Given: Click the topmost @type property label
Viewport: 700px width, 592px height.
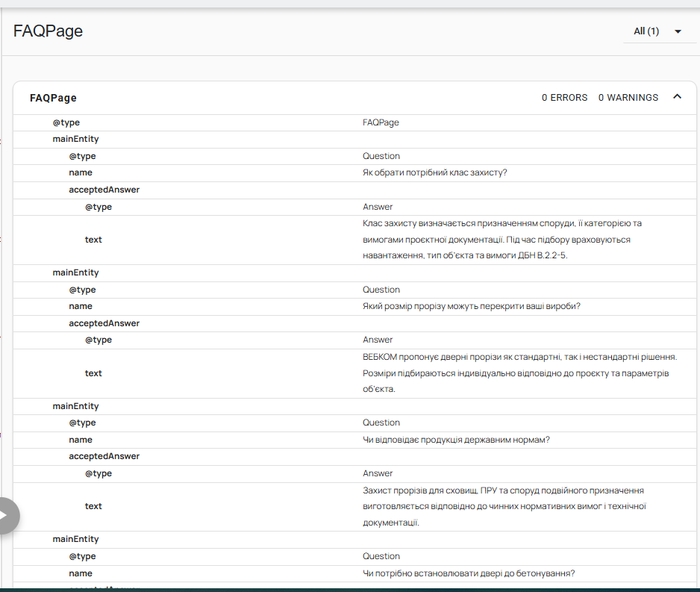Looking at the screenshot, I should [x=66, y=122].
